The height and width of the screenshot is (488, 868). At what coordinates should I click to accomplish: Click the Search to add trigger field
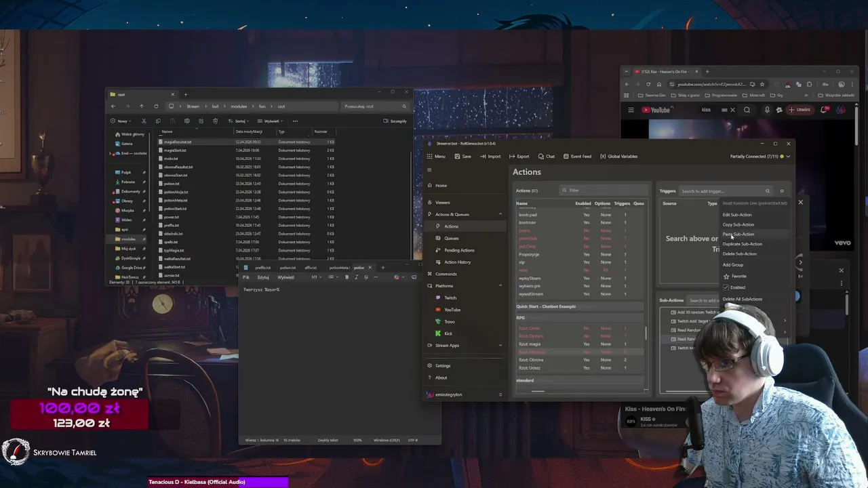coord(725,191)
